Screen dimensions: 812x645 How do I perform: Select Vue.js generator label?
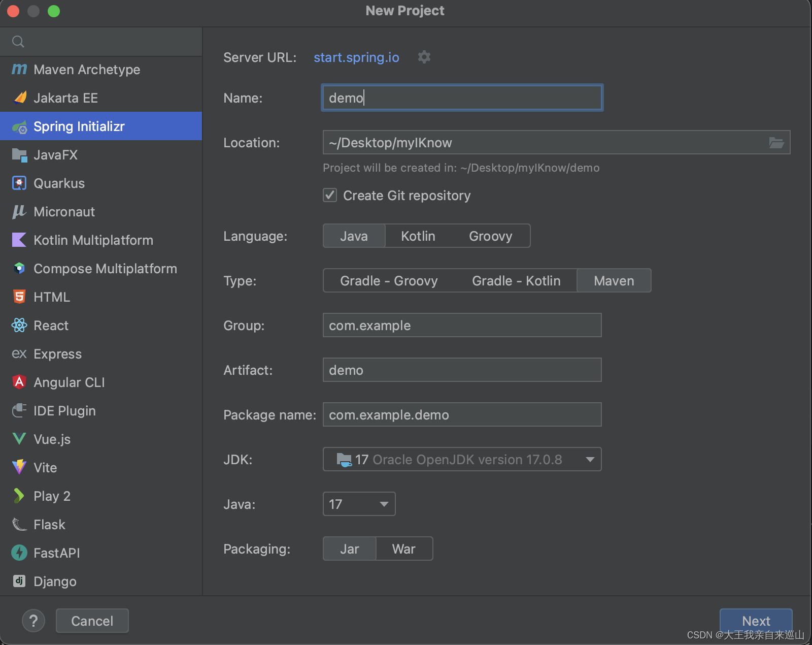point(52,439)
